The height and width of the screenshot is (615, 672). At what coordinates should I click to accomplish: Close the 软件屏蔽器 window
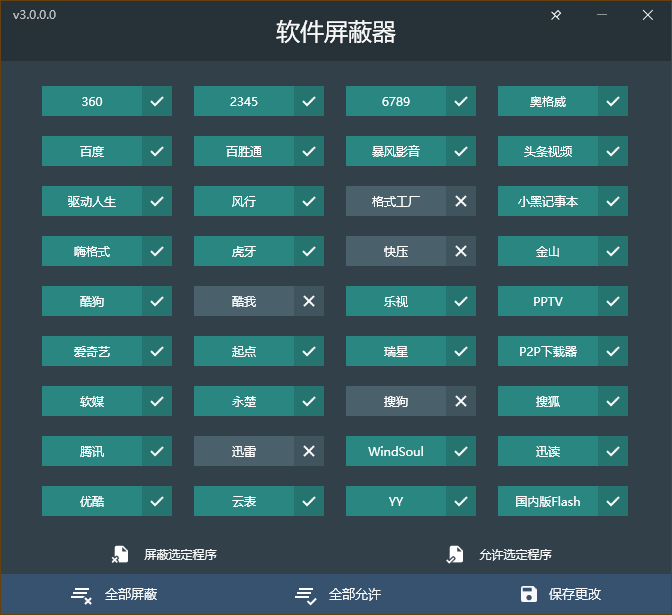[x=648, y=15]
